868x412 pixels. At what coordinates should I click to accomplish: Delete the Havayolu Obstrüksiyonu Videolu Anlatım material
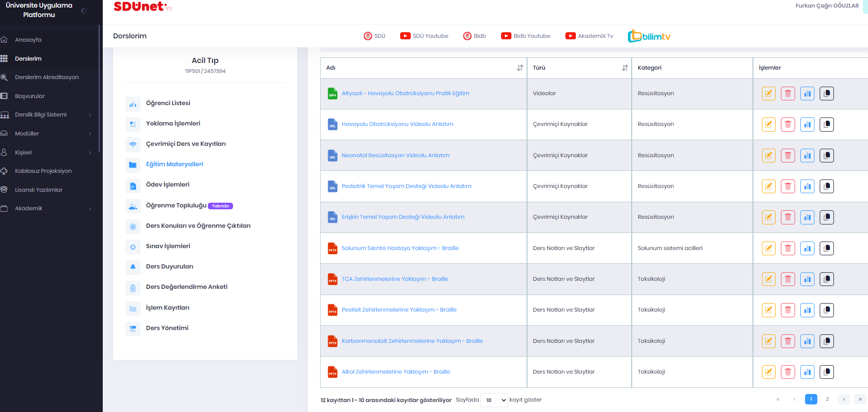point(788,125)
